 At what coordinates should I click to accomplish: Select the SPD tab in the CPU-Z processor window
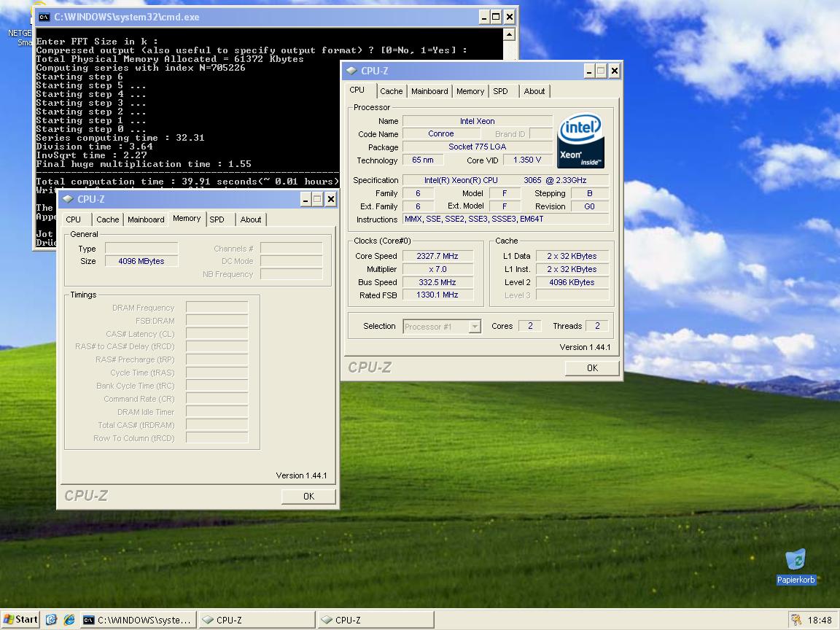tap(500, 91)
